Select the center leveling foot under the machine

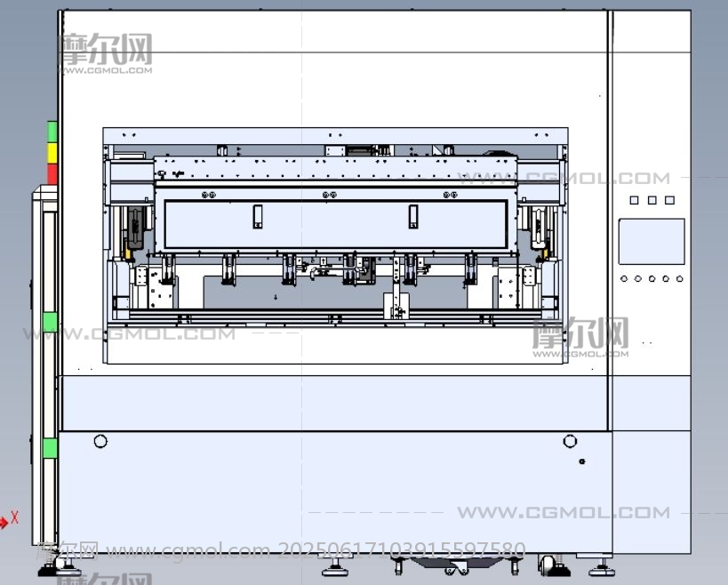point(335,565)
